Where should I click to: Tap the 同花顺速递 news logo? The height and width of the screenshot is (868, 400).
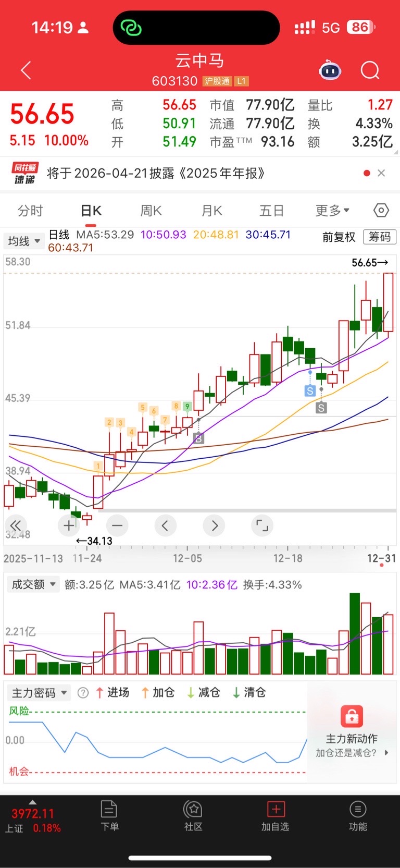(25, 173)
